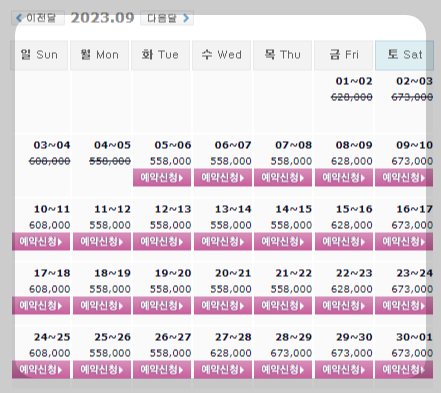Request reservation for 07~08
441x393 pixels.
(x=283, y=177)
